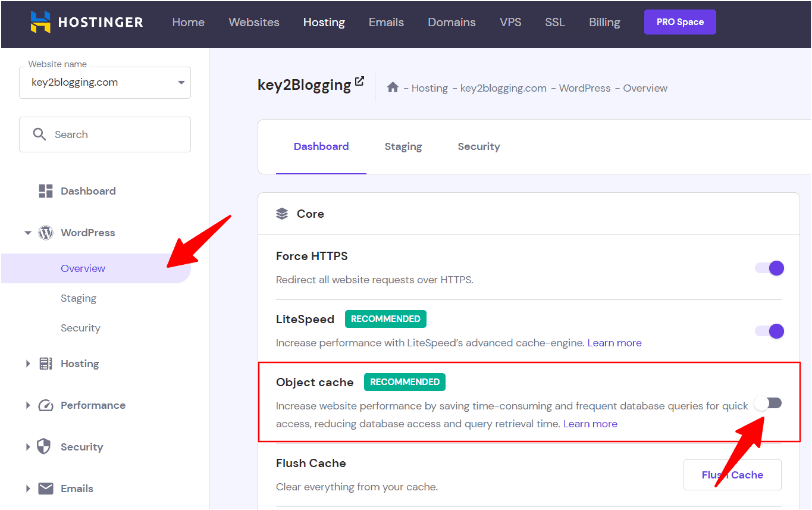Open Object cache Learn more link

pyautogui.click(x=590, y=424)
